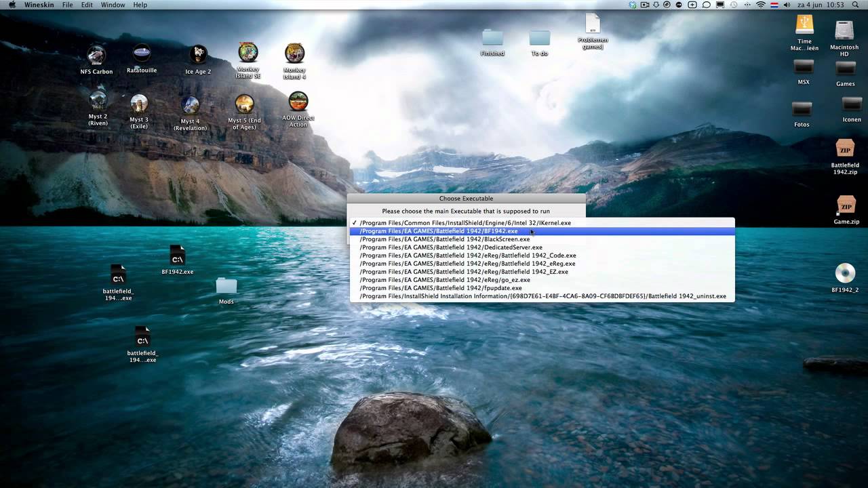Viewport: 868px width, 488px height.
Task: Open the Apple menu
Action: [12, 5]
